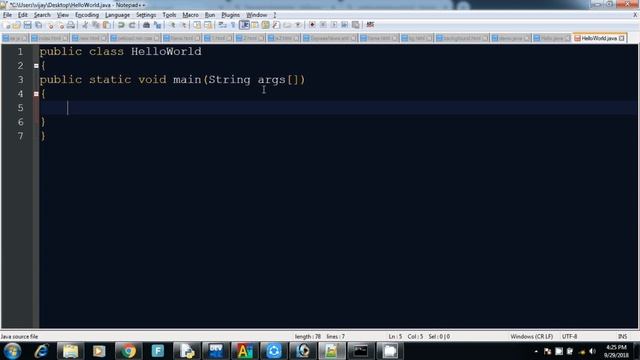The image size is (640, 360).
Task: Undo the last edit
Action: (121, 25)
